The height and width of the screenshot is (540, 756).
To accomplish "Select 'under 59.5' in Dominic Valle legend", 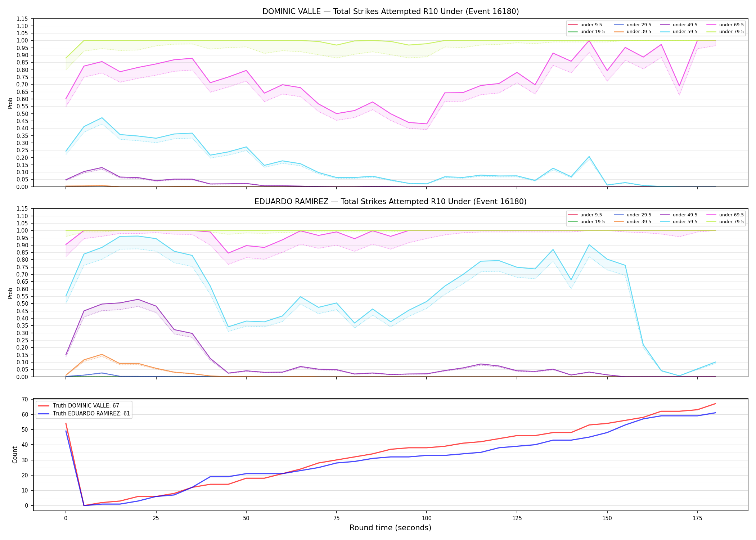I will [x=685, y=32].
